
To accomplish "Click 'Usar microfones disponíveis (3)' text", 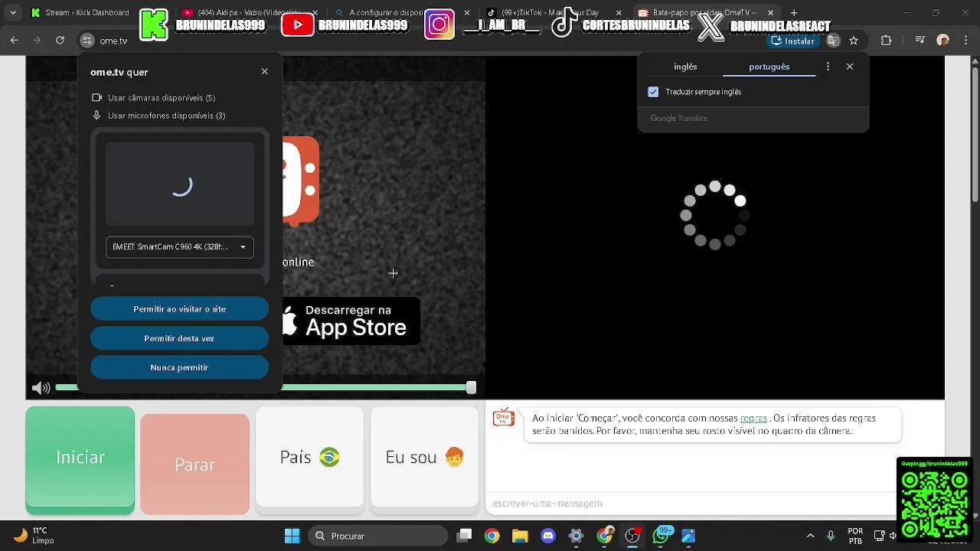I will [x=167, y=116].
